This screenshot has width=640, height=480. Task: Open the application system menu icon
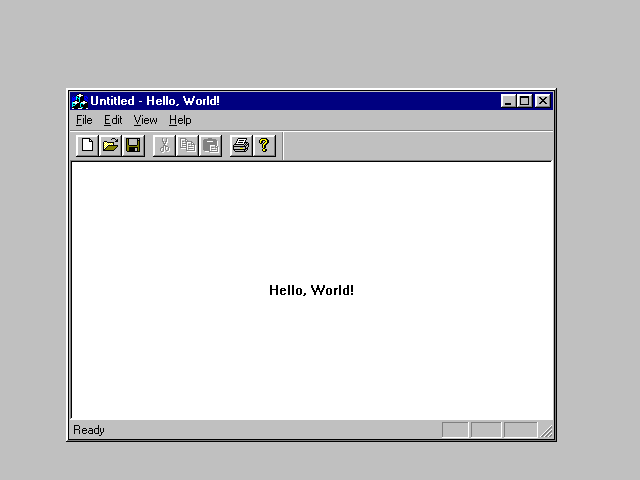click(x=80, y=101)
